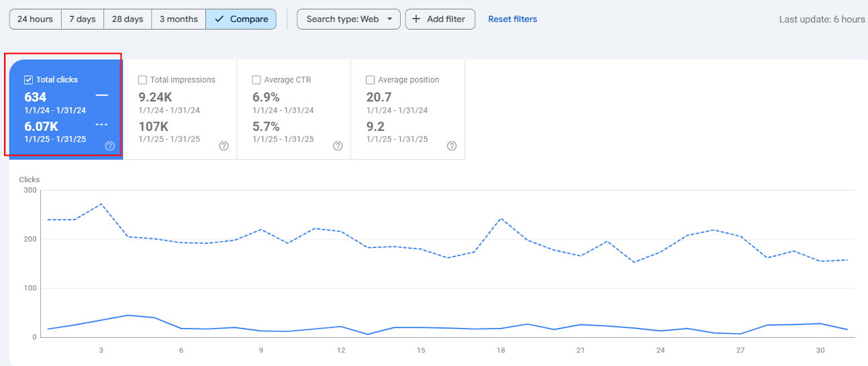Image resolution: width=868 pixels, height=366 pixels.
Task: Uncheck the Total clicks checkbox
Action: 29,79
